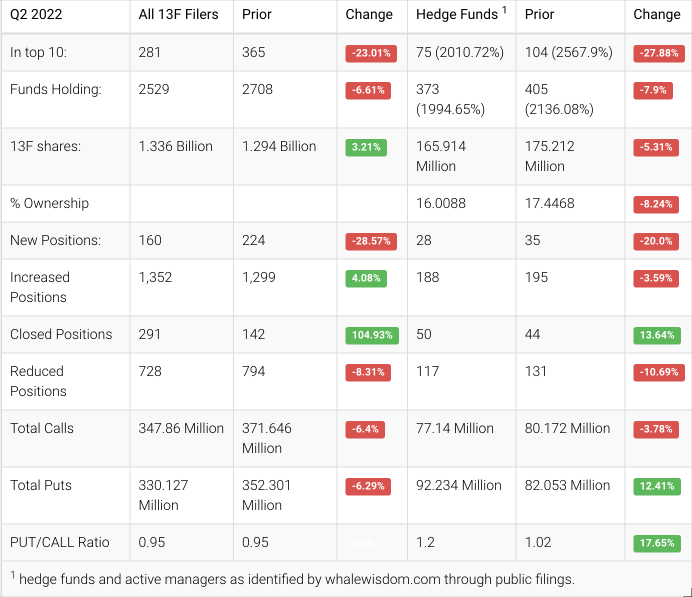Select the 'PUT/CALL Ratio' row label
The width and height of the screenshot is (692, 597).
(x=60, y=542)
